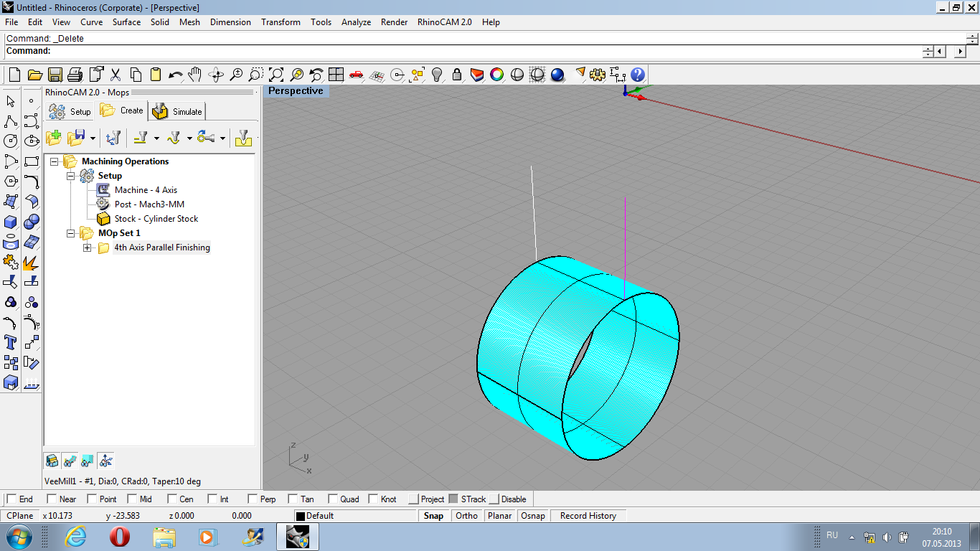This screenshot has height=551, width=980.
Task: Toggle Snap in the status bar
Action: click(x=433, y=516)
